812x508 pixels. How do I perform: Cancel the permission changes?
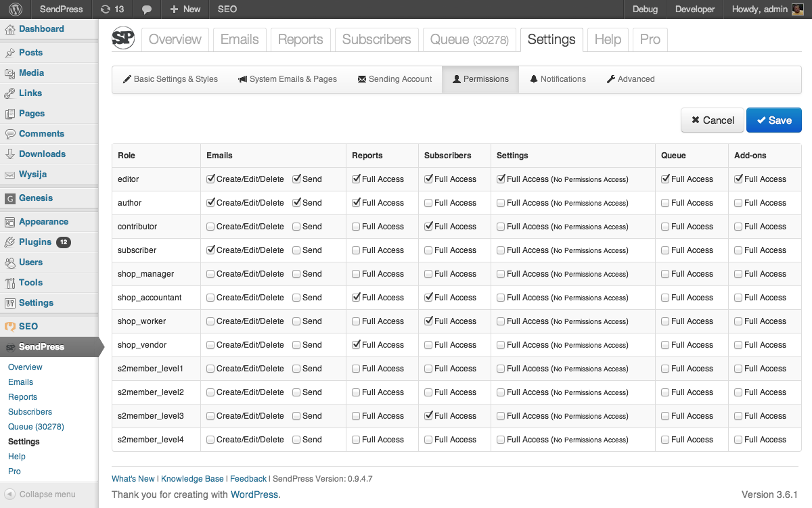[713, 120]
